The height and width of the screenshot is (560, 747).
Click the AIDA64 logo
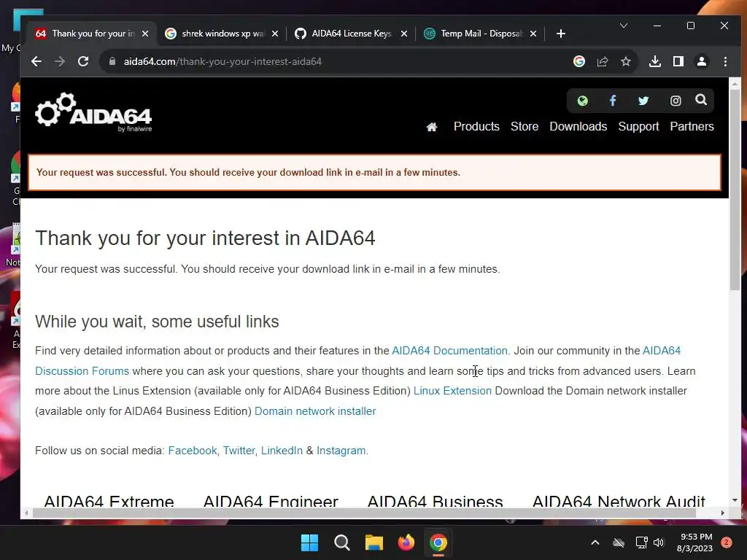click(93, 112)
